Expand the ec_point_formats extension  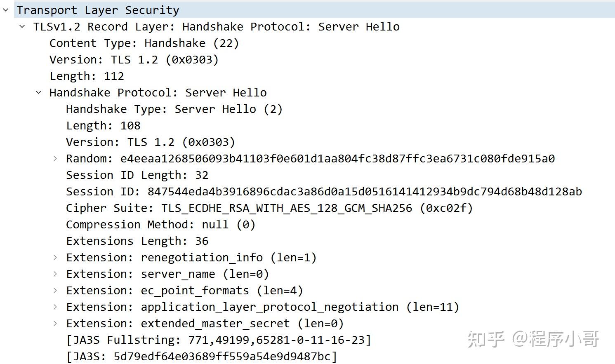click(x=55, y=291)
